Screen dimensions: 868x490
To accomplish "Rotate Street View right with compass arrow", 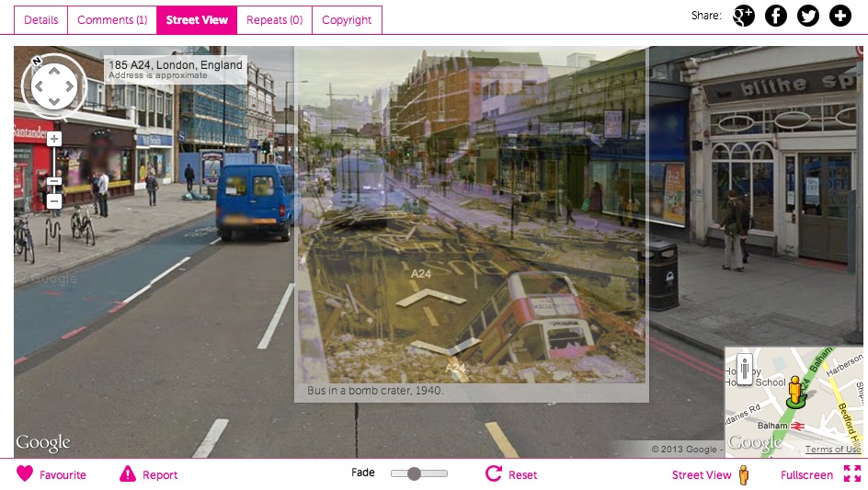I will click(69, 86).
